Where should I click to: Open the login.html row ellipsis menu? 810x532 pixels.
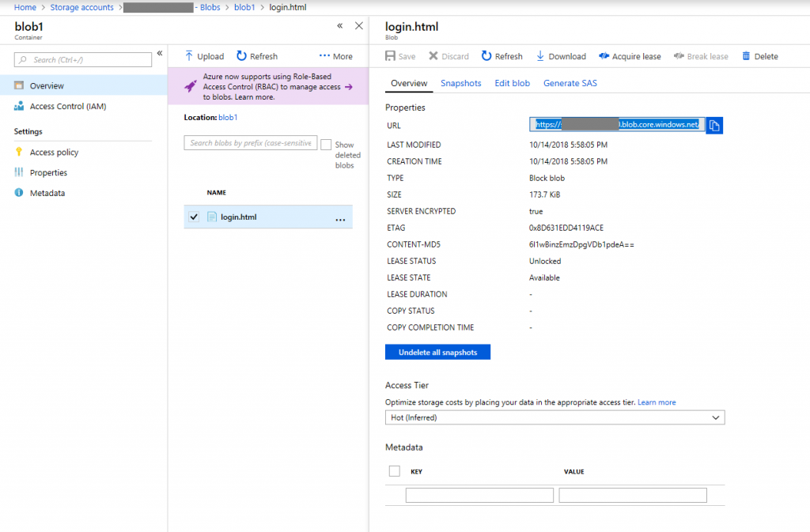click(x=340, y=219)
